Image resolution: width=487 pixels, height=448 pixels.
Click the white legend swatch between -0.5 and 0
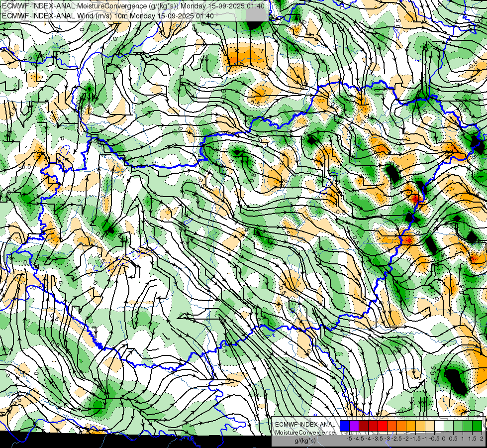coord(439,426)
